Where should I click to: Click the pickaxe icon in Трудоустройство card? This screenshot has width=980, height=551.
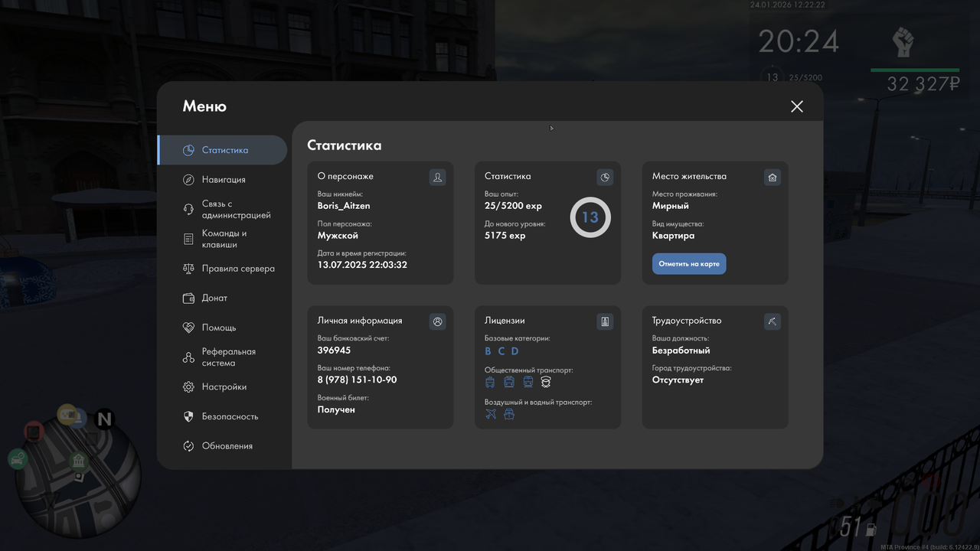773,322
